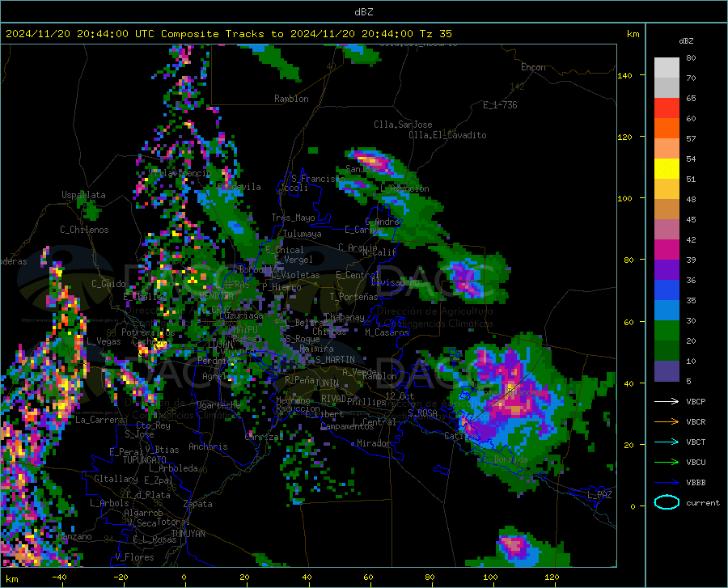The width and height of the screenshot is (728, 588).
Task: Select the mauve 45–42 dBZ swatch
Action: pyautogui.click(x=667, y=229)
